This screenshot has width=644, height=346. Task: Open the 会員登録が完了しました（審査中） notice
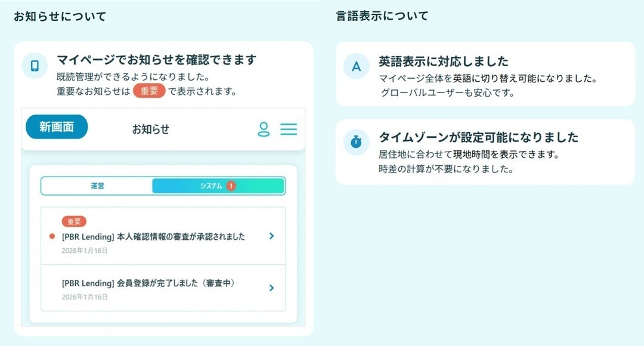[x=163, y=288]
